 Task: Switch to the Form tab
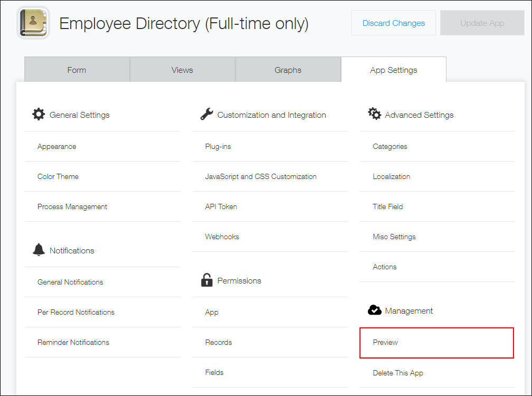(x=77, y=70)
